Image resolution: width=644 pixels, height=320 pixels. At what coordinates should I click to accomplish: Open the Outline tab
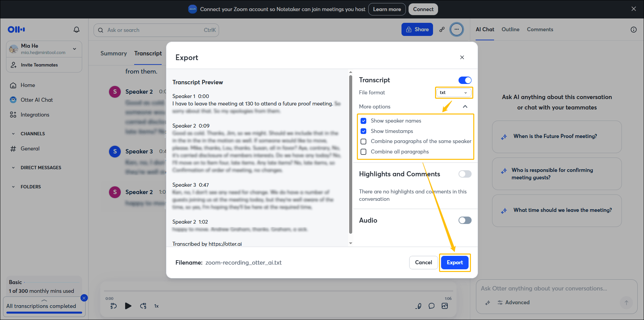(510, 30)
